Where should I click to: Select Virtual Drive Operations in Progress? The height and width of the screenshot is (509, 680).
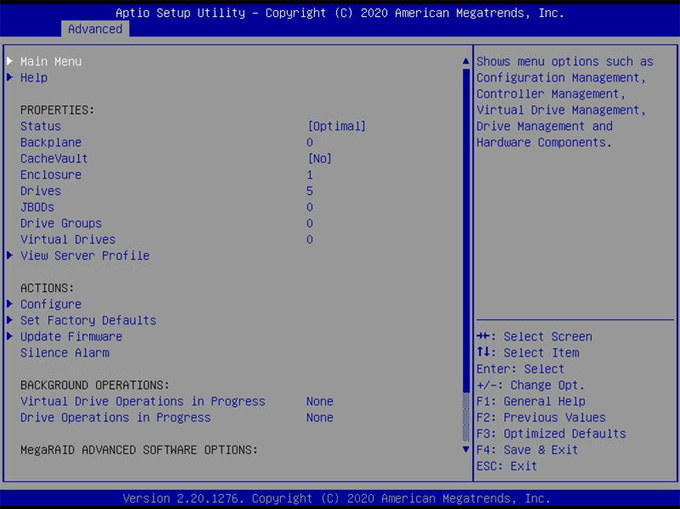coord(143,402)
